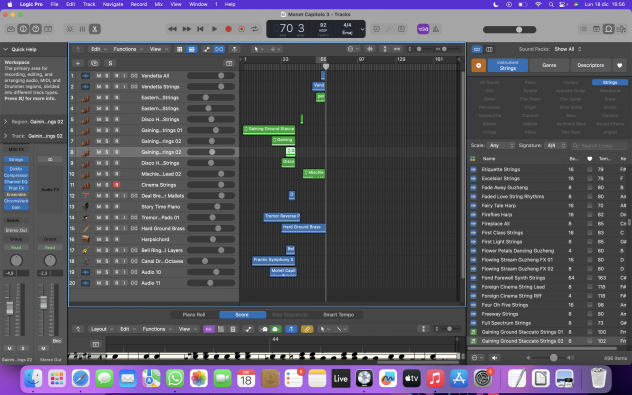Reset loop filters with the orange X button
Screen dimensions: 632x395
(x=478, y=65)
